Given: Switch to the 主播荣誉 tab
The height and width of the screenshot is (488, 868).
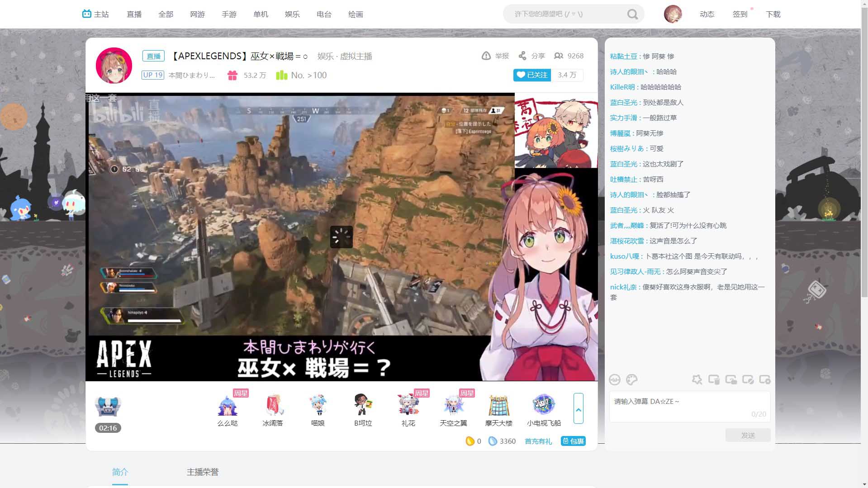Looking at the screenshot, I should [x=202, y=472].
